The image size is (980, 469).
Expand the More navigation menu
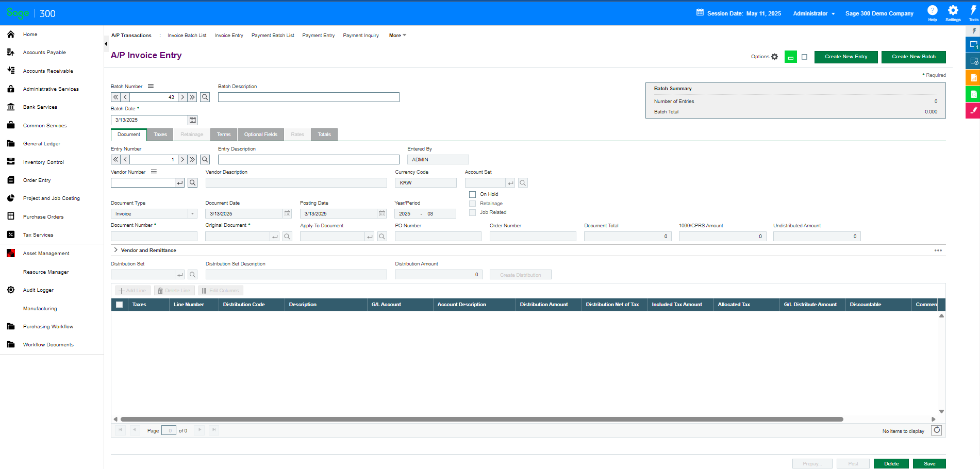(x=397, y=36)
